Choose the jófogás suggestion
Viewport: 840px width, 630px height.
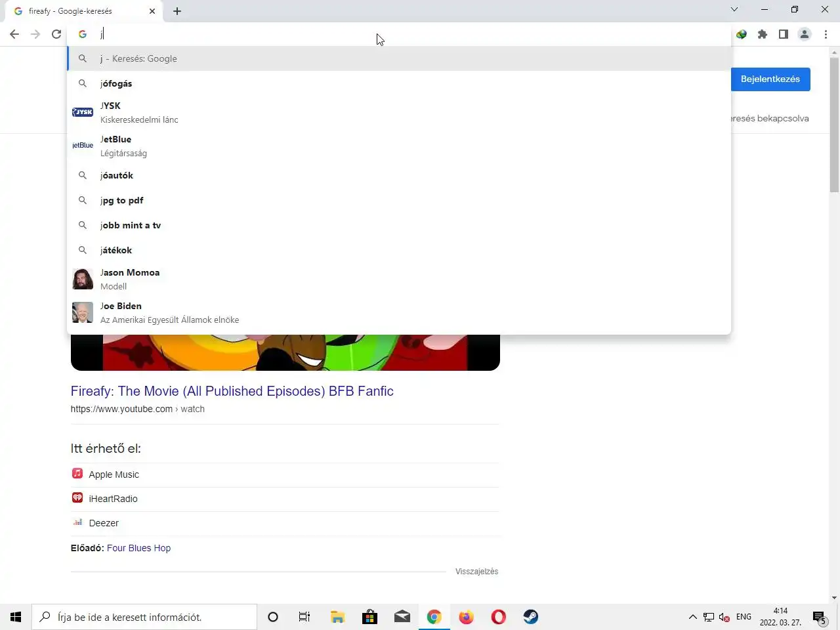[399, 83]
